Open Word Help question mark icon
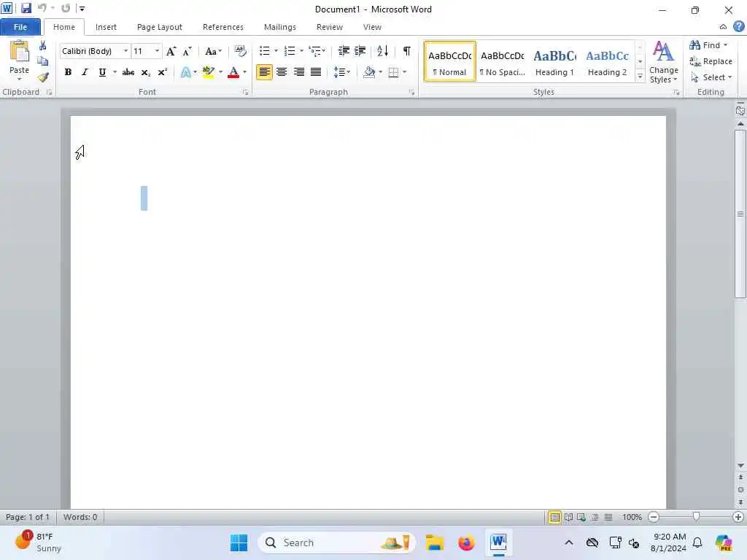The image size is (747, 560). 739,27
